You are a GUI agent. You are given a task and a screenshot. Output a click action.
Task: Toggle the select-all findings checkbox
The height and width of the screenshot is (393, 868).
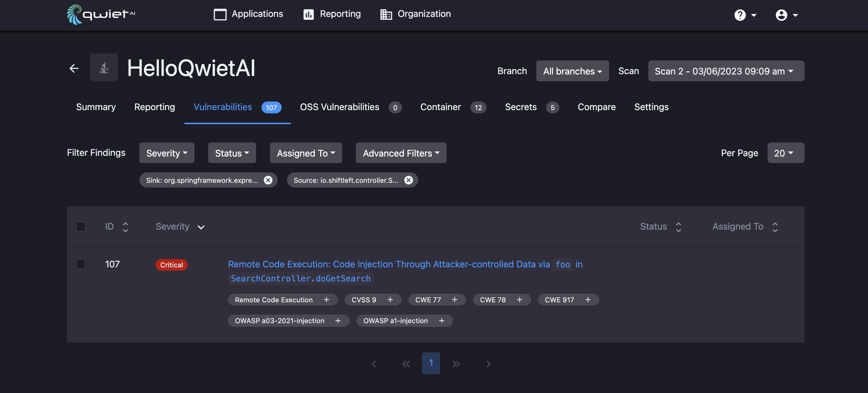pos(81,226)
